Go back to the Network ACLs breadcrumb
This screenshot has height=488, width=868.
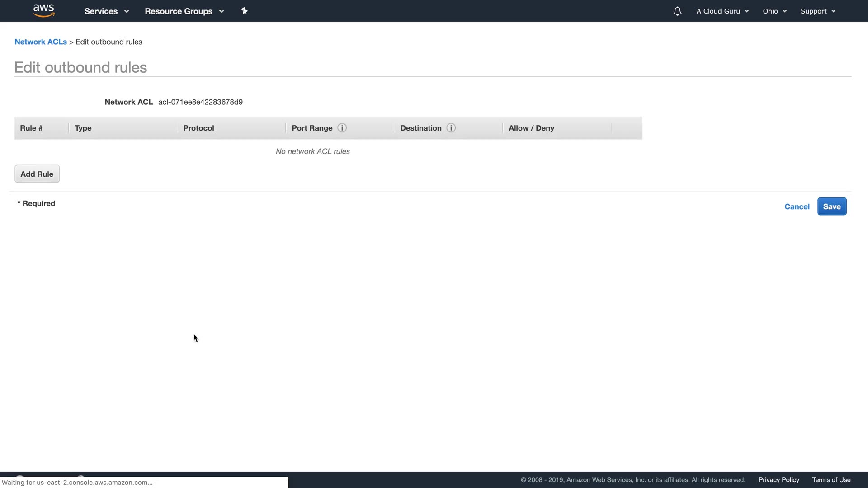[41, 42]
